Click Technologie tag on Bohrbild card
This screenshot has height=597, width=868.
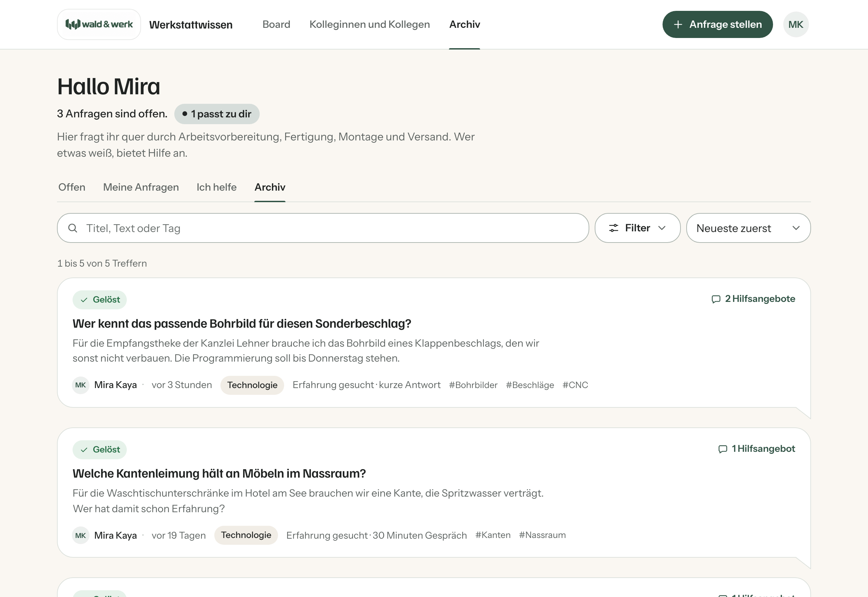pos(252,385)
